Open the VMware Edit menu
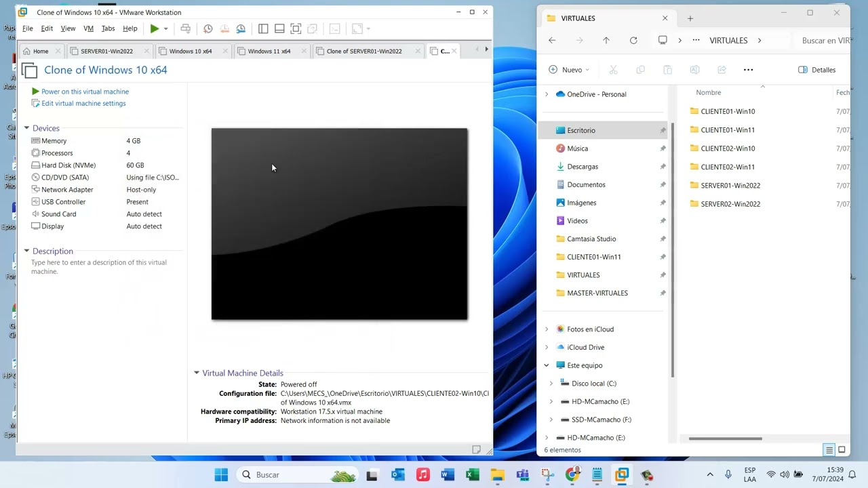 47,28
